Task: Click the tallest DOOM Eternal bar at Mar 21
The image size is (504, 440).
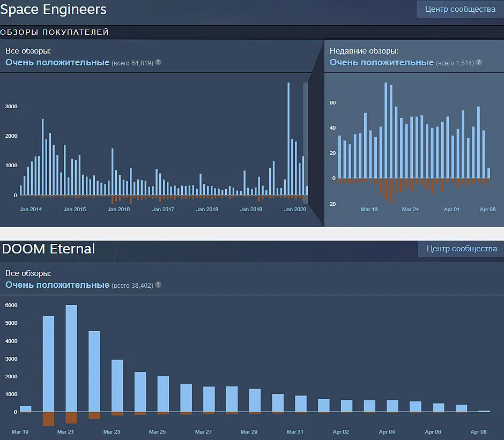Action: (71, 358)
